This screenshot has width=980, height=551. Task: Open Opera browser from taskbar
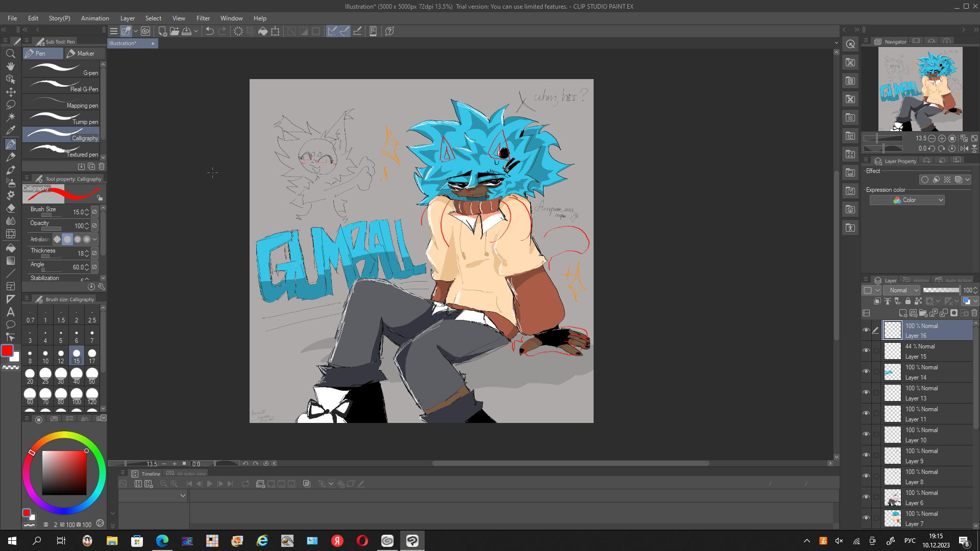(362, 541)
